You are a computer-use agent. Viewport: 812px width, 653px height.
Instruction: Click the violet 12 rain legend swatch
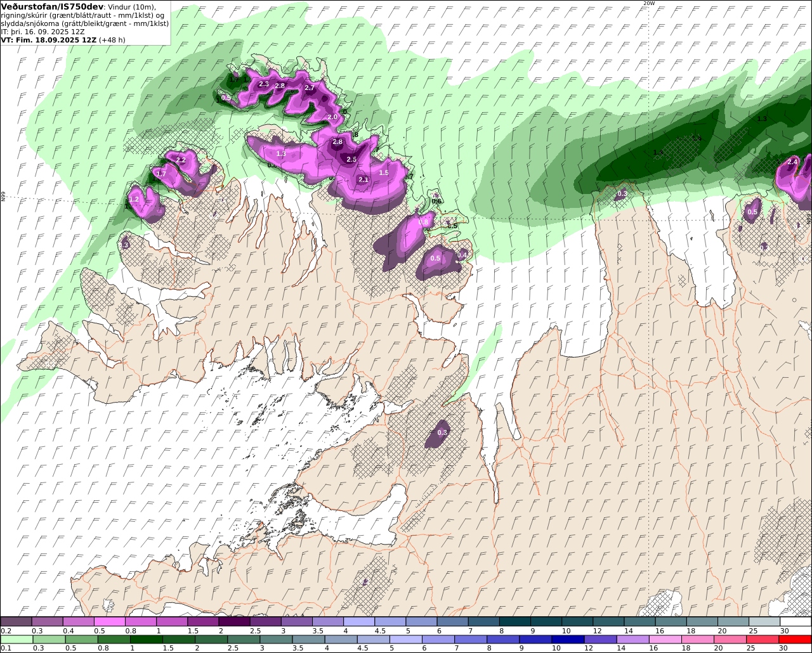(x=601, y=640)
